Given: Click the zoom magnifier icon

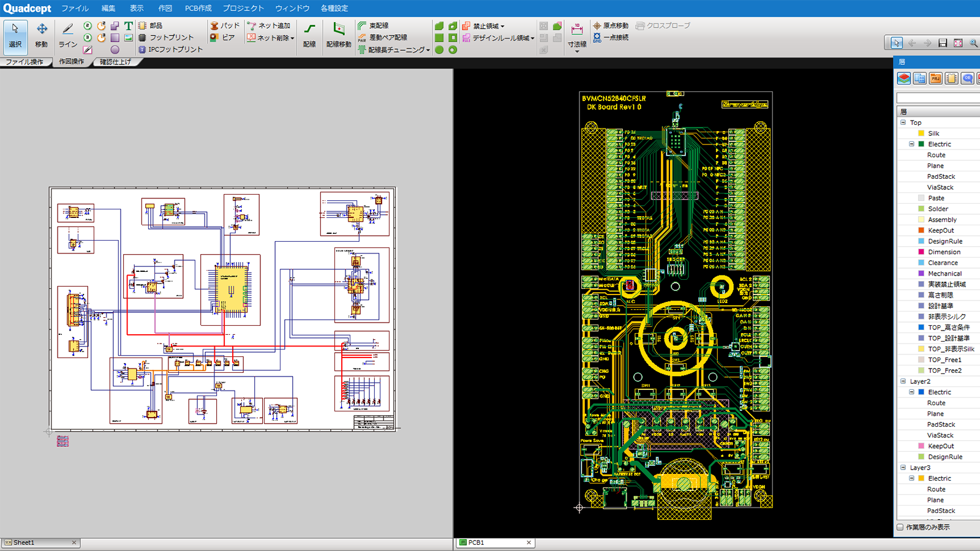Looking at the screenshot, I should (973, 43).
